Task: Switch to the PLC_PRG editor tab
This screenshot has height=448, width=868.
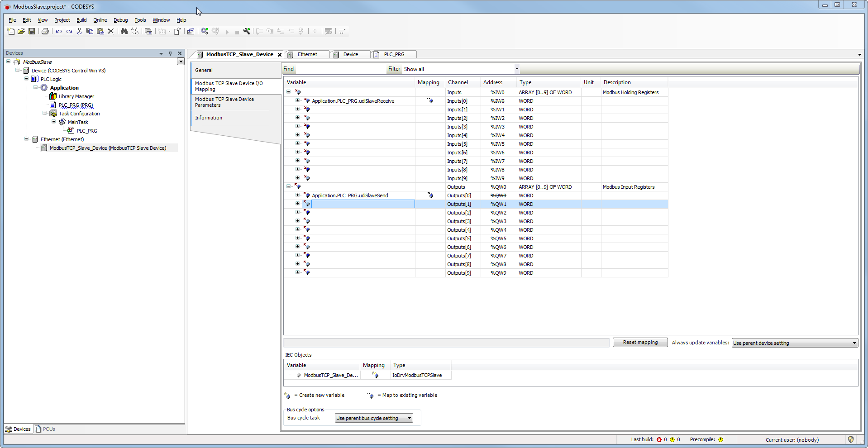Action: (394, 54)
